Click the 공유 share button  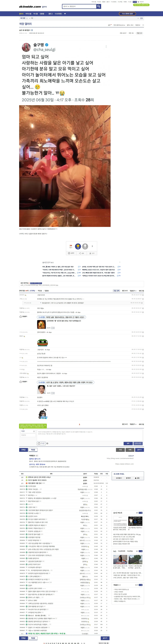pyautogui.click(x=82, y=253)
